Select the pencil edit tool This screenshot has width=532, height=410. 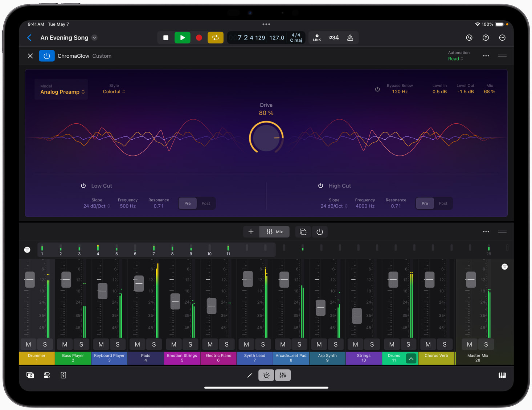pos(250,375)
